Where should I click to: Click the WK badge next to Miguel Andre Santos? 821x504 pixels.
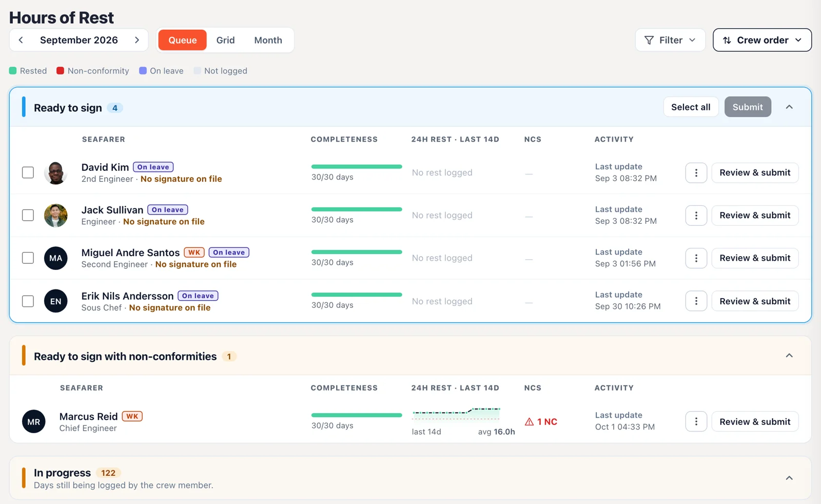194,253
